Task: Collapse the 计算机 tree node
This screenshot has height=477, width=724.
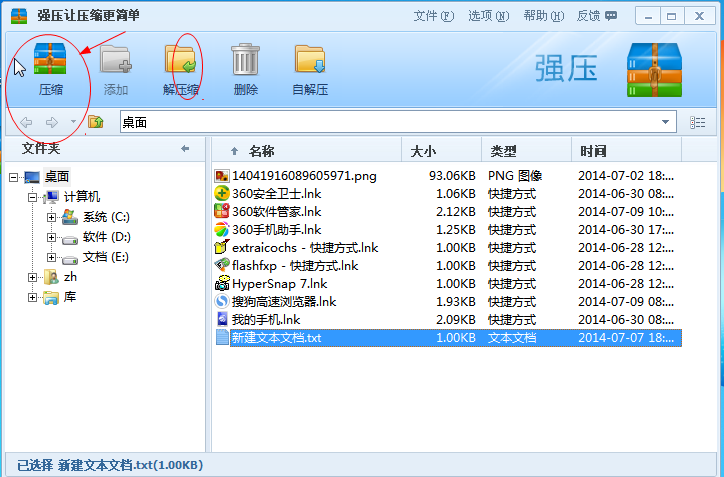Action: pyautogui.click(x=32, y=197)
